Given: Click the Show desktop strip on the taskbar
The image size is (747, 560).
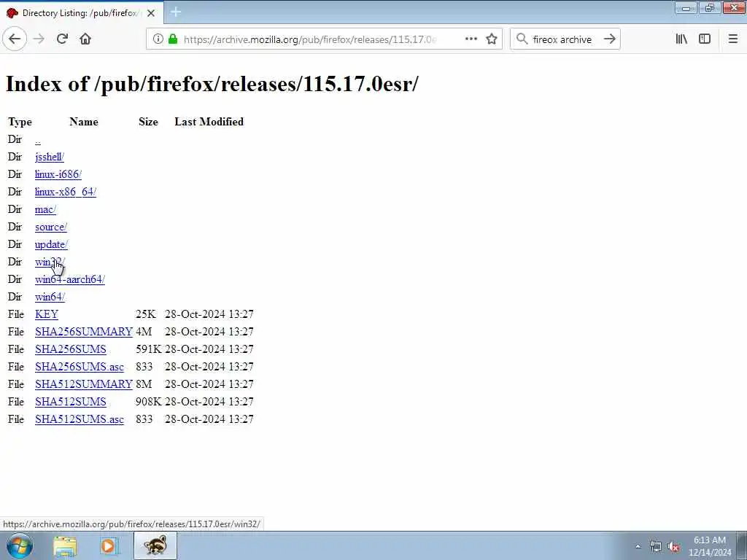Looking at the screenshot, I should (742, 546).
